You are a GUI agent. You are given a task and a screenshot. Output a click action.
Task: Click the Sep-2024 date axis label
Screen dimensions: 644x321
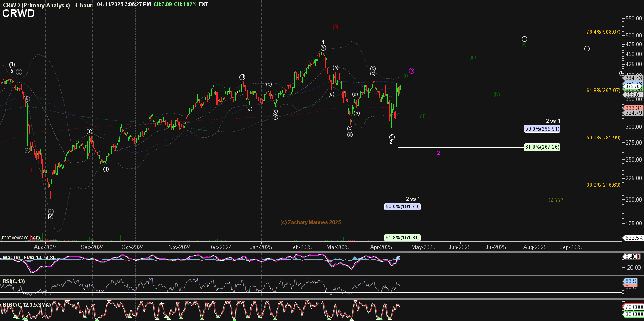tap(92, 247)
